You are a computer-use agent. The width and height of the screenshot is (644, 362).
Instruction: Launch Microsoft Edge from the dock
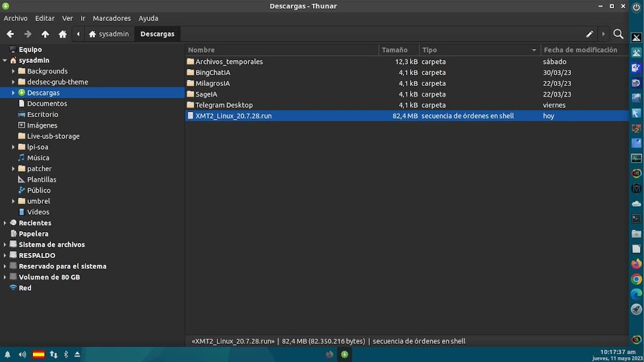point(636,294)
